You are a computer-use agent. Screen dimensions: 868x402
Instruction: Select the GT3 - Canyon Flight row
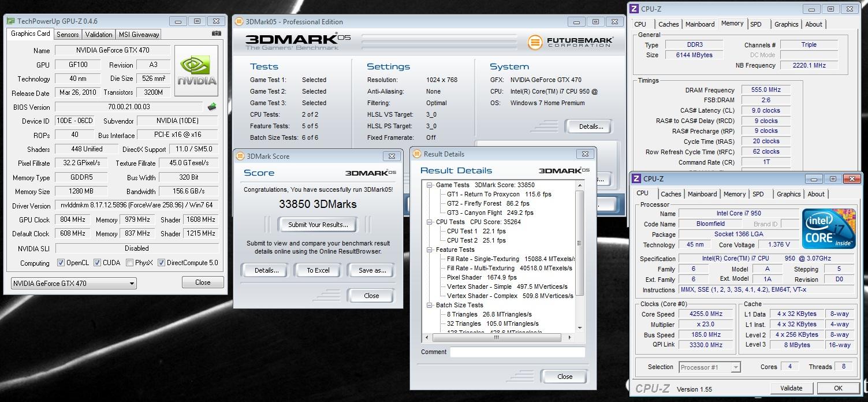(x=490, y=213)
